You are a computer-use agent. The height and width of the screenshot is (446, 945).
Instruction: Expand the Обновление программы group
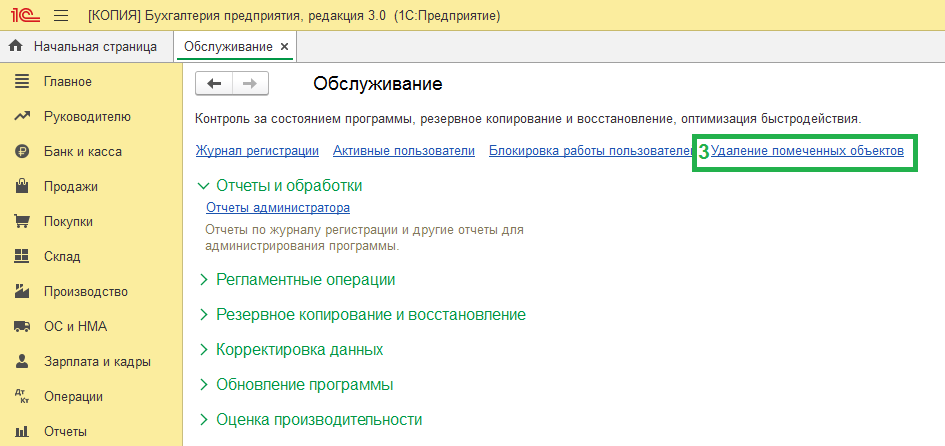pos(296,385)
